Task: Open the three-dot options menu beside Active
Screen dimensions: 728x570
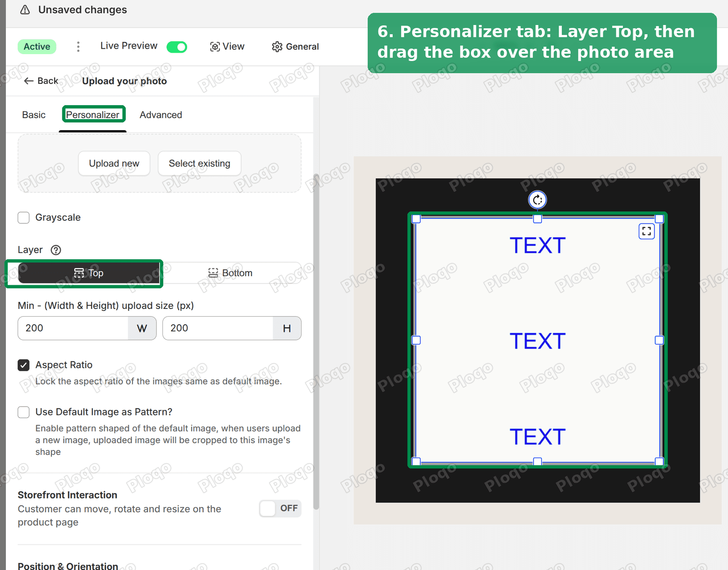Action: click(78, 46)
